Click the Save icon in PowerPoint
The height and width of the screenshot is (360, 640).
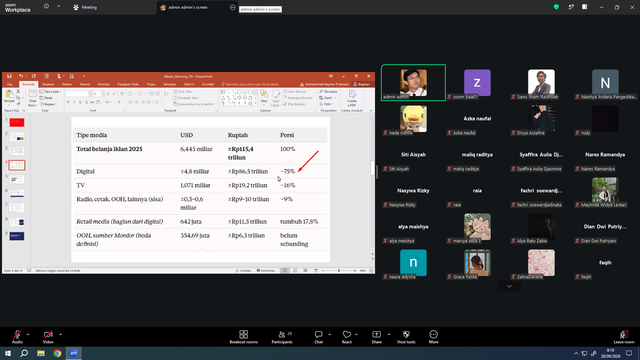tap(9, 76)
